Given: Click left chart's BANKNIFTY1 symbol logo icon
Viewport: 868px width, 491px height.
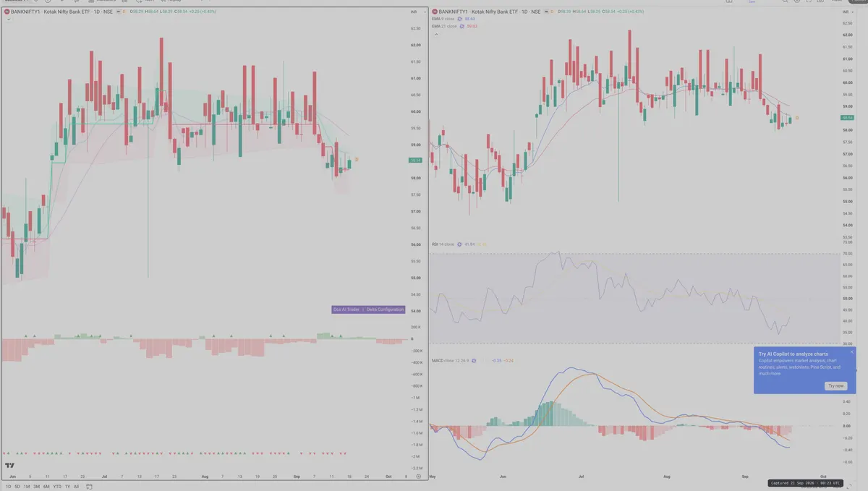Looking at the screenshot, I should pyautogui.click(x=7, y=12).
